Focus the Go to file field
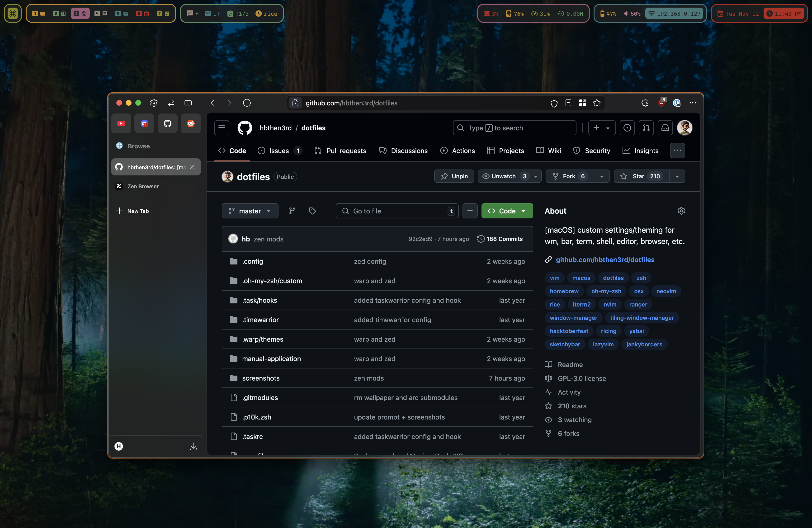The image size is (812, 528). [x=397, y=211]
